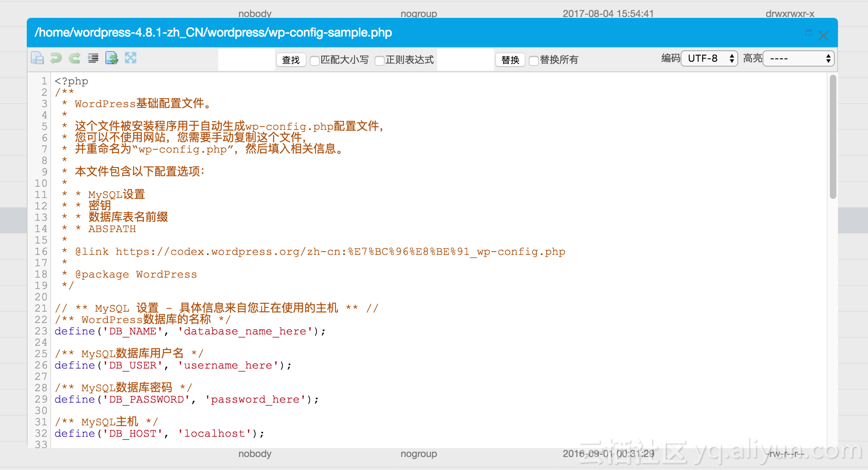The height and width of the screenshot is (470, 868).
Task: Check the 替换所有 replace all checkbox
Action: (534, 60)
